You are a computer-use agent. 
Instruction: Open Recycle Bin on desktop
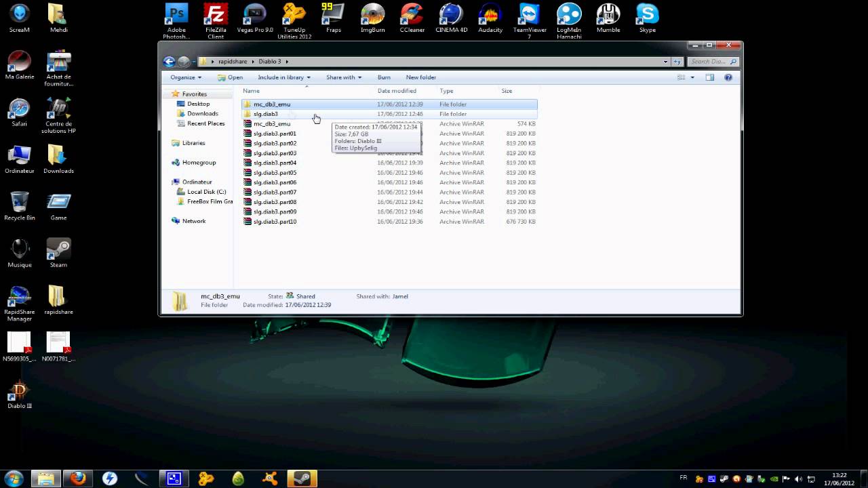(19, 206)
